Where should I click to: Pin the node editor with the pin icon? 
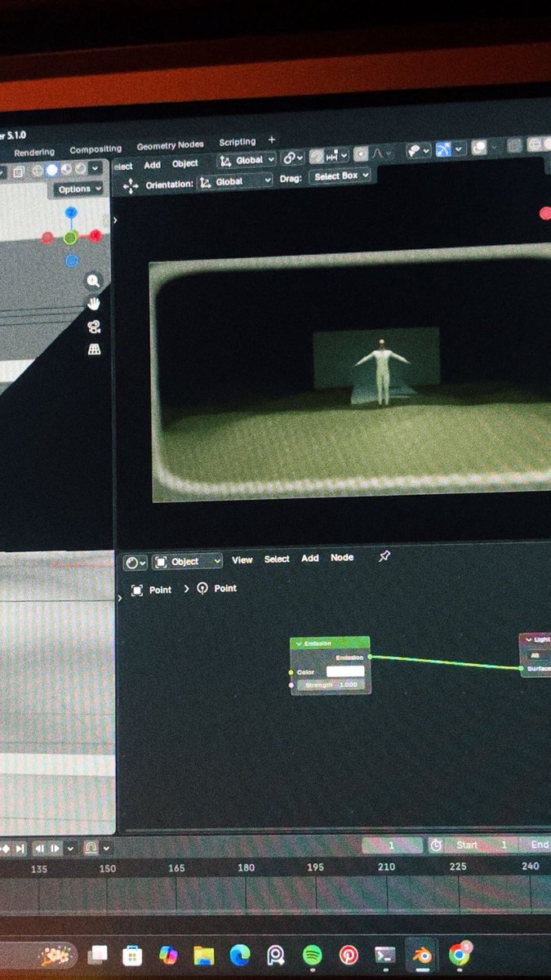(x=384, y=556)
